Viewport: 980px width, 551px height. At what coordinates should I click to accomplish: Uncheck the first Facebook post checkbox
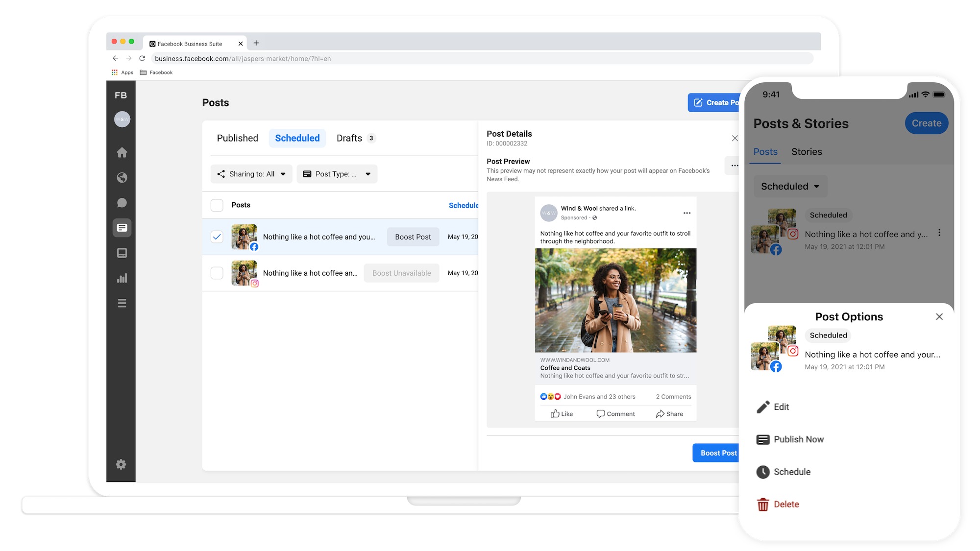[x=217, y=237]
